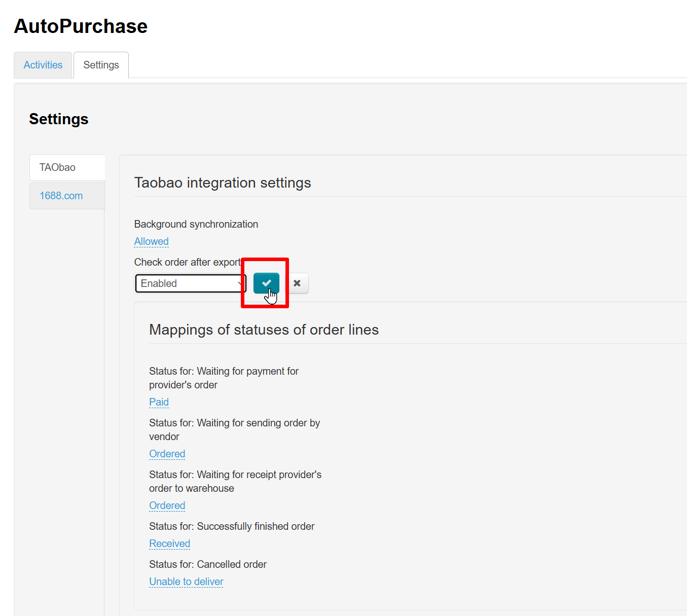The height and width of the screenshot is (616, 687).
Task: Change the Received status mapping
Action: pos(169,543)
